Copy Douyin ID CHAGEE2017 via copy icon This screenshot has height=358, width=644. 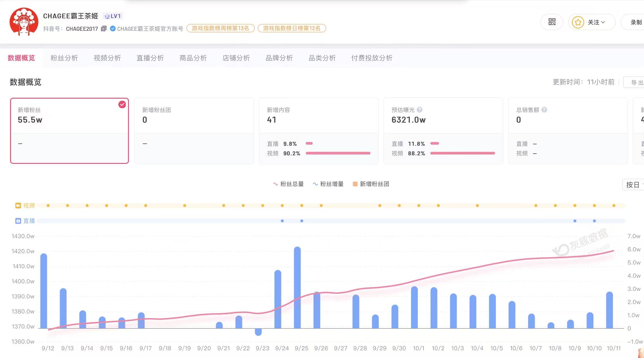click(x=103, y=28)
